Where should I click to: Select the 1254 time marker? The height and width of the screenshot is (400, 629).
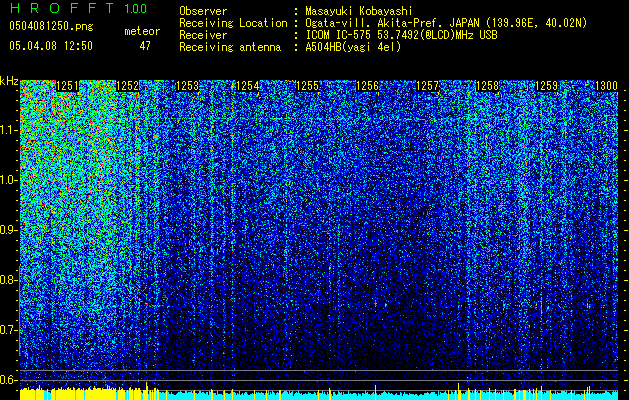click(248, 86)
